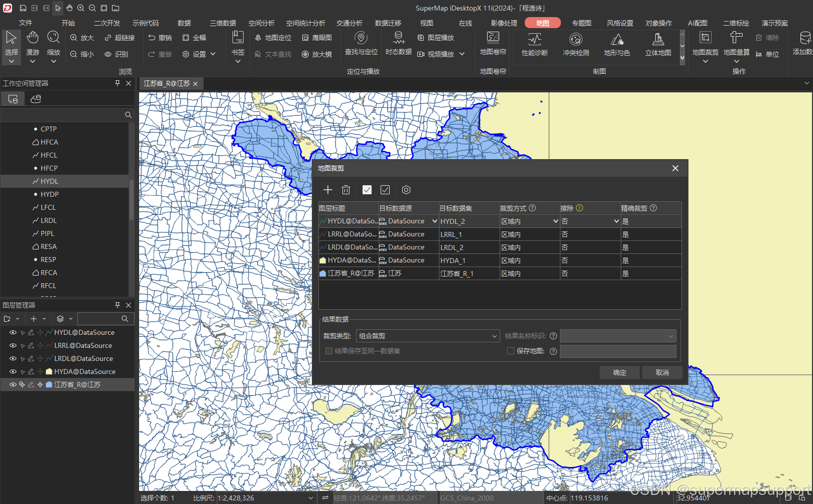Select the RESA dataset in workspace tree
Image resolution: width=813 pixels, height=504 pixels.
click(48, 246)
